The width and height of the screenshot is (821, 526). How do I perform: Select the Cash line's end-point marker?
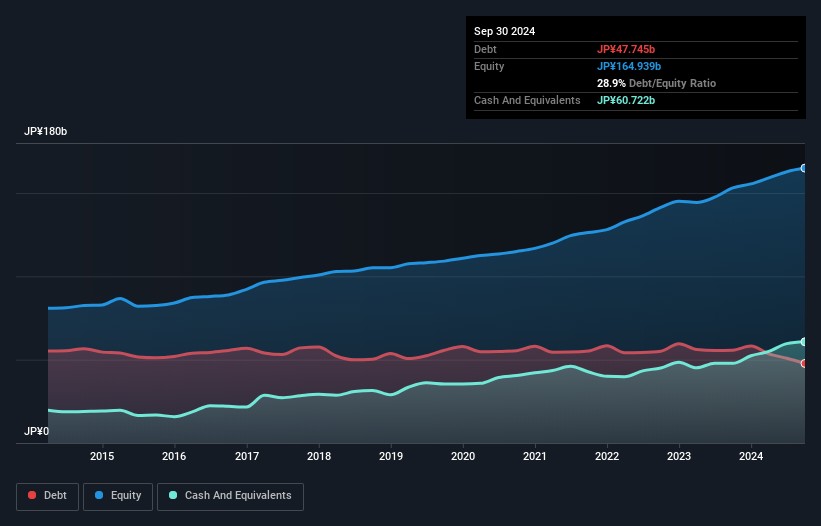(803, 342)
